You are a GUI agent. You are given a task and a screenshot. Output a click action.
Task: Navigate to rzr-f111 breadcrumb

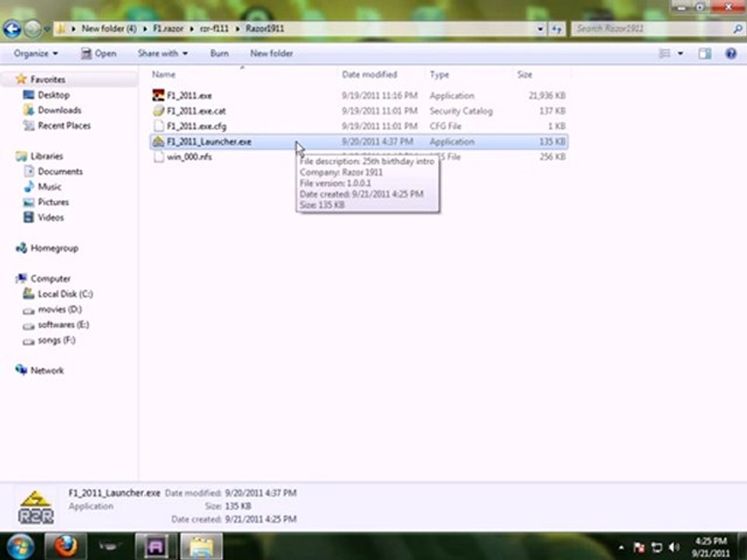pyautogui.click(x=214, y=29)
